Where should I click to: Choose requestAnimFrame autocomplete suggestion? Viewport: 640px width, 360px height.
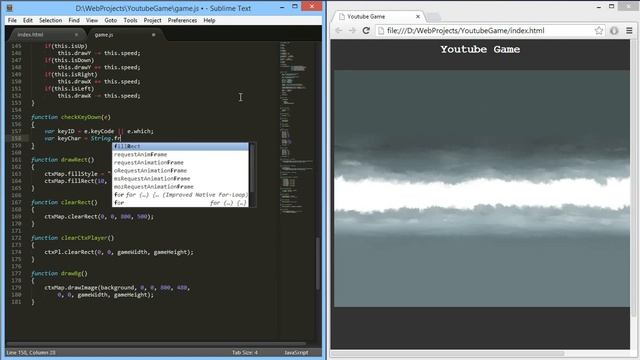click(180, 154)
